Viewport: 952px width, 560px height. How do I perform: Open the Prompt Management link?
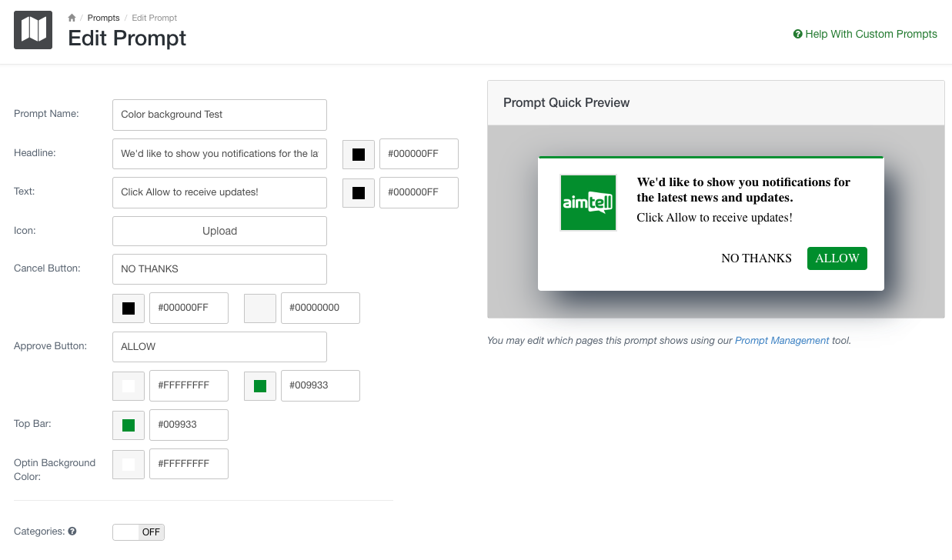(x=782, y=340)
